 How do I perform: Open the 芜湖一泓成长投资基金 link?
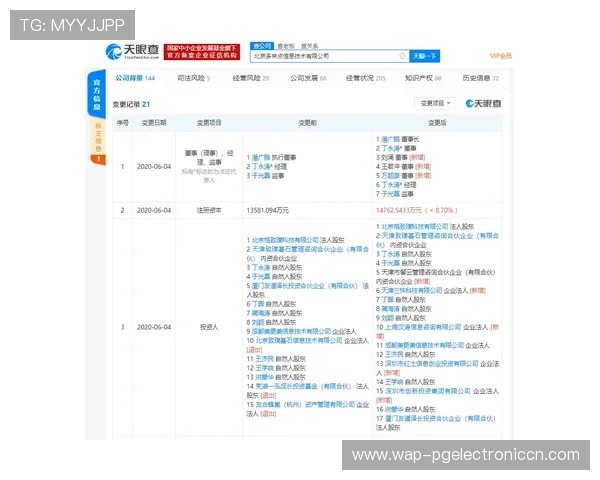[303, 386]
